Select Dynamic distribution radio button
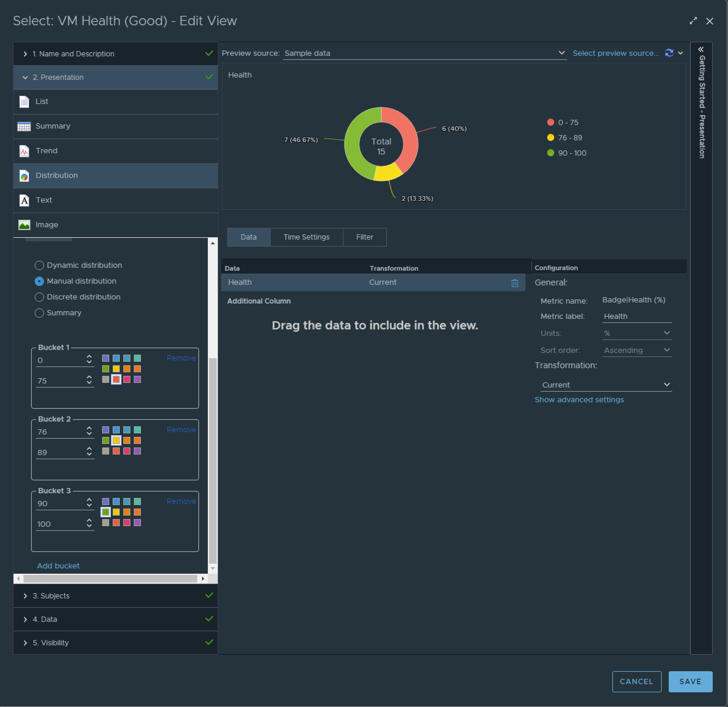 [39, 265]
